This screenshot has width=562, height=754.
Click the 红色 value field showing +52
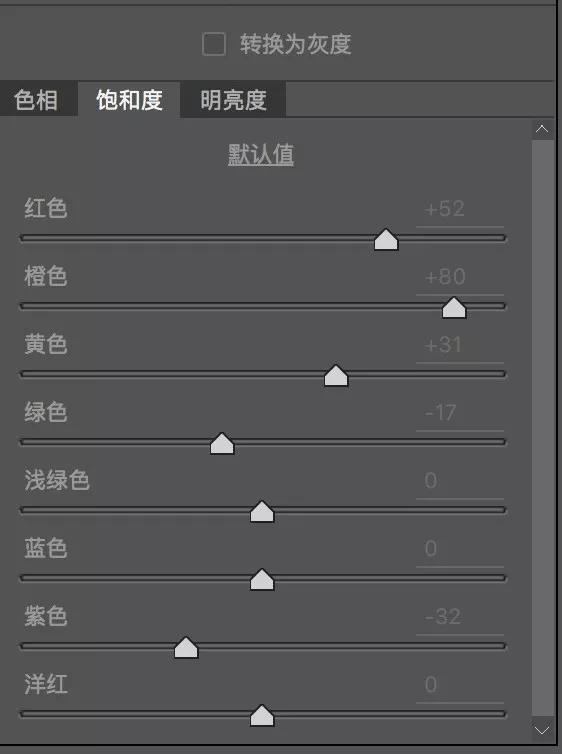[460, 210]
